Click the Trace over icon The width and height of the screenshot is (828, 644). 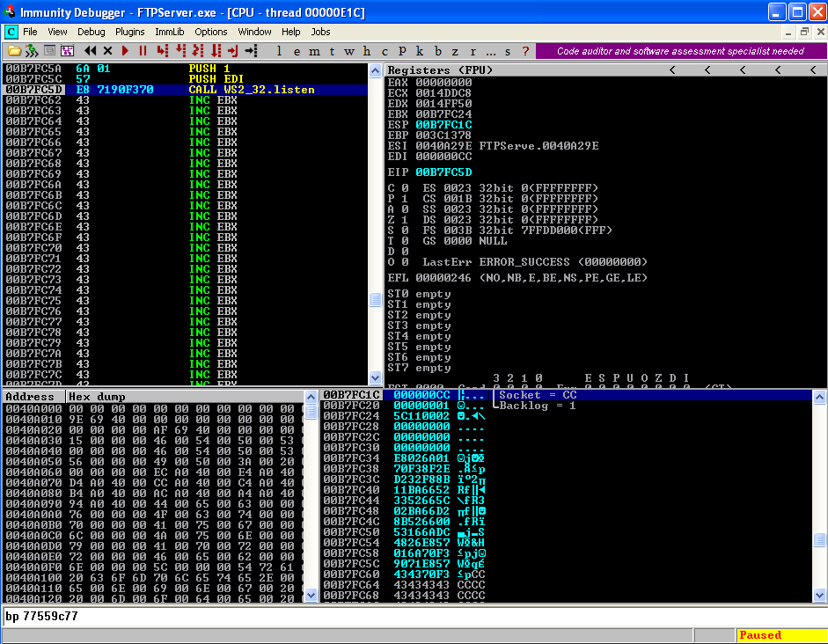click(x=216, y=51)
